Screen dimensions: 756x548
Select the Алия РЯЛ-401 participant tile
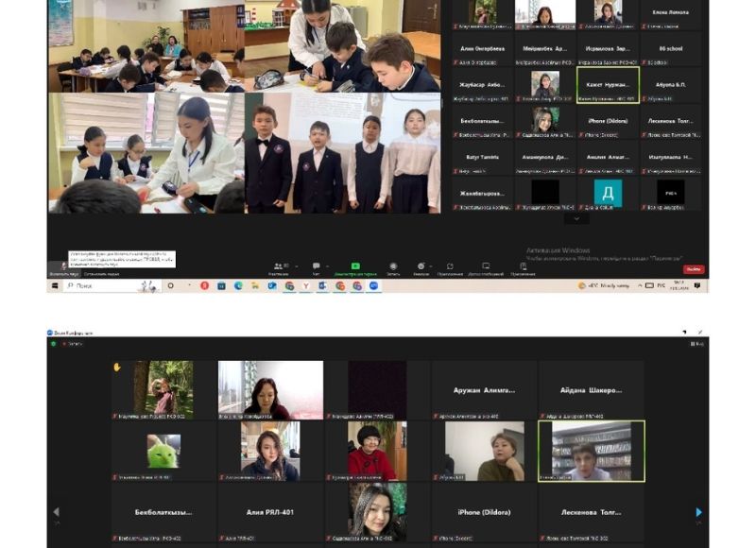(270, 511)
